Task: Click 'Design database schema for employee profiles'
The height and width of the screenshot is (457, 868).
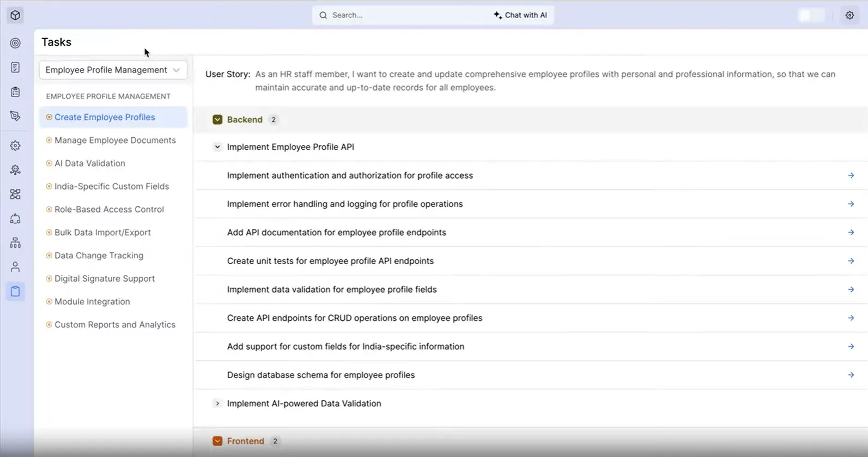Action: click(321, 375)
